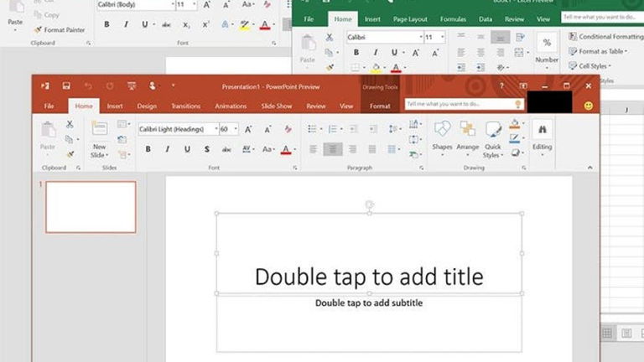Open PowerPoint font name dropdown

216,129
